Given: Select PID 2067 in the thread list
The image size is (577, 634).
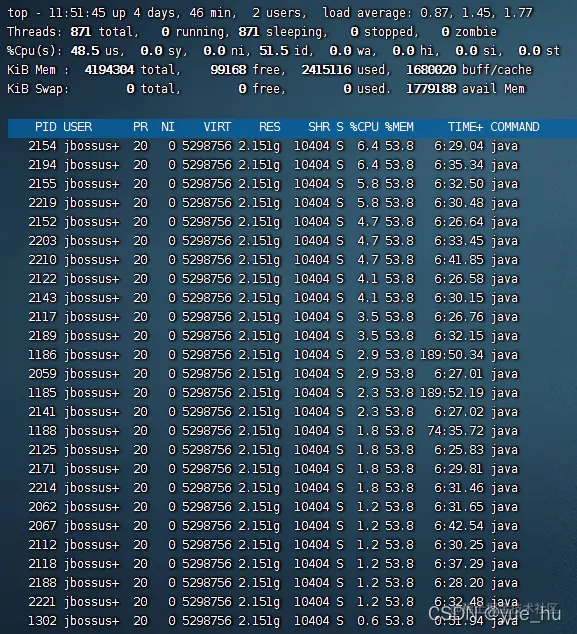Looking at the screenshot, I should pos(42,526).
